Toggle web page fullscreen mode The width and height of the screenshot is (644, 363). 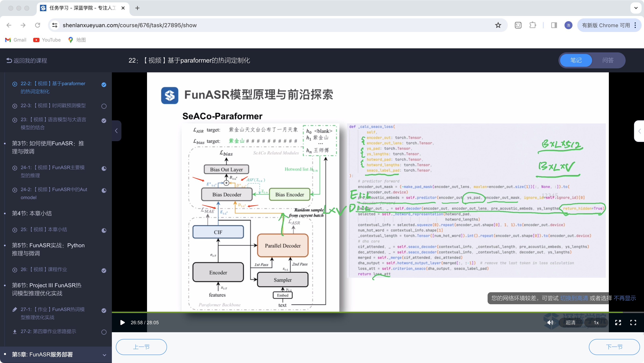[x=618, y=322]
